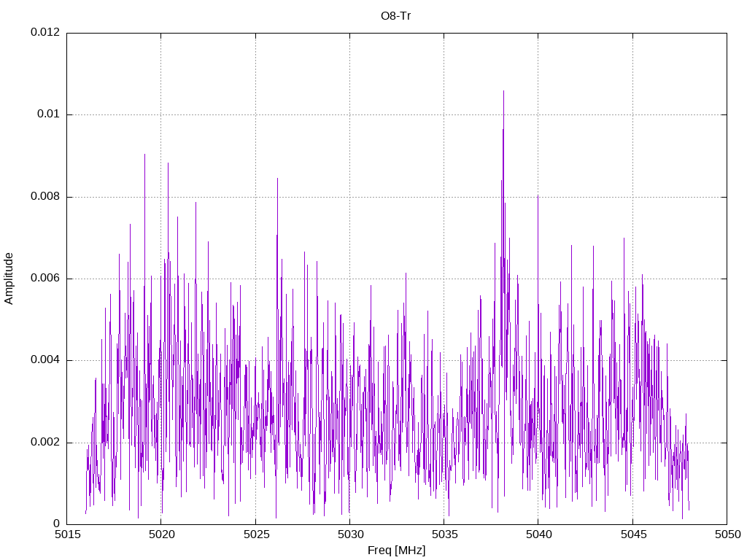Screen dimensions: 747x560
Task: Click the x-axis tick label 5025
Action: click(256, 534)
